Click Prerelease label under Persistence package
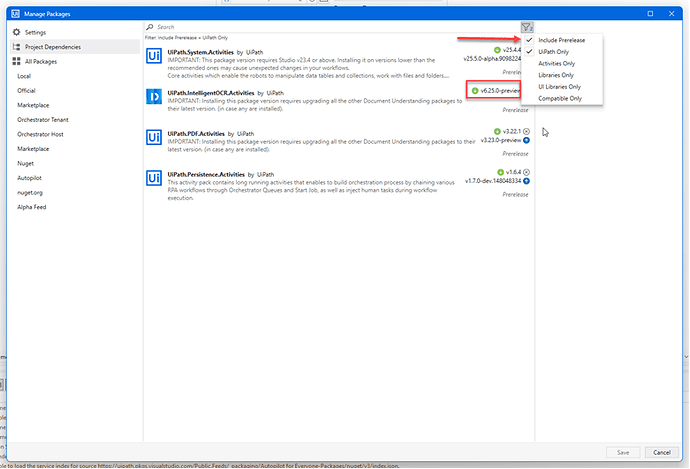This screenshot has width=690, height=469. pyautogui.click(x=515, y=194)
